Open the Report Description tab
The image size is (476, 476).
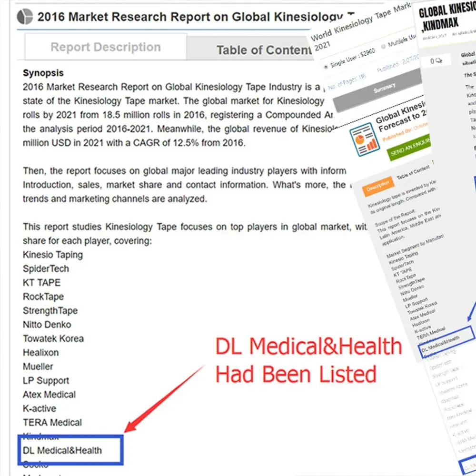pos(106,47)
